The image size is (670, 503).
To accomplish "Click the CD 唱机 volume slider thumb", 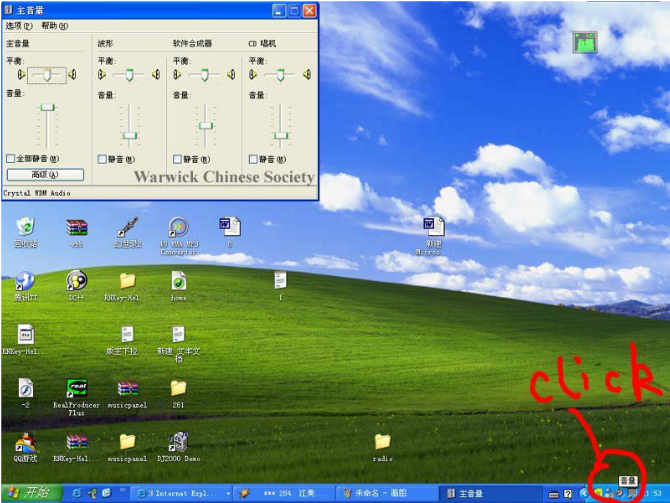I will pyautogui.click(x=281, y=135).
